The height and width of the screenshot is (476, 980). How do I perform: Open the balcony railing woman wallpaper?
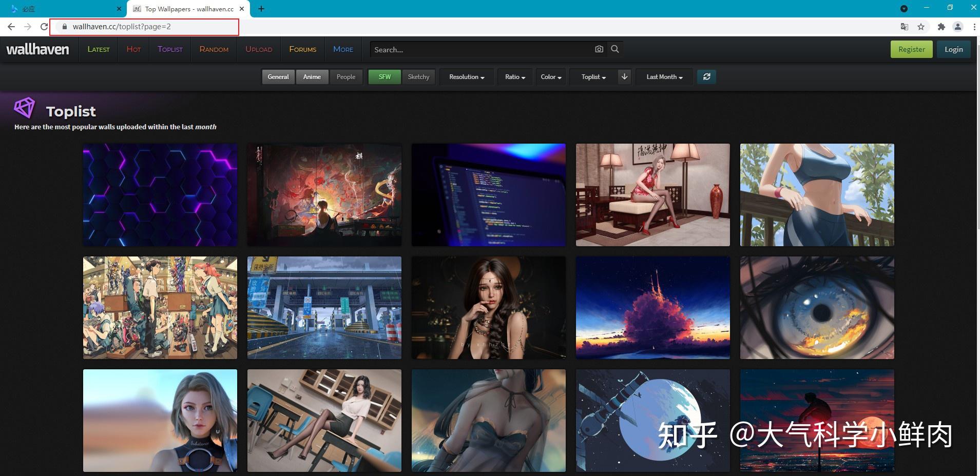pos(817,195)
